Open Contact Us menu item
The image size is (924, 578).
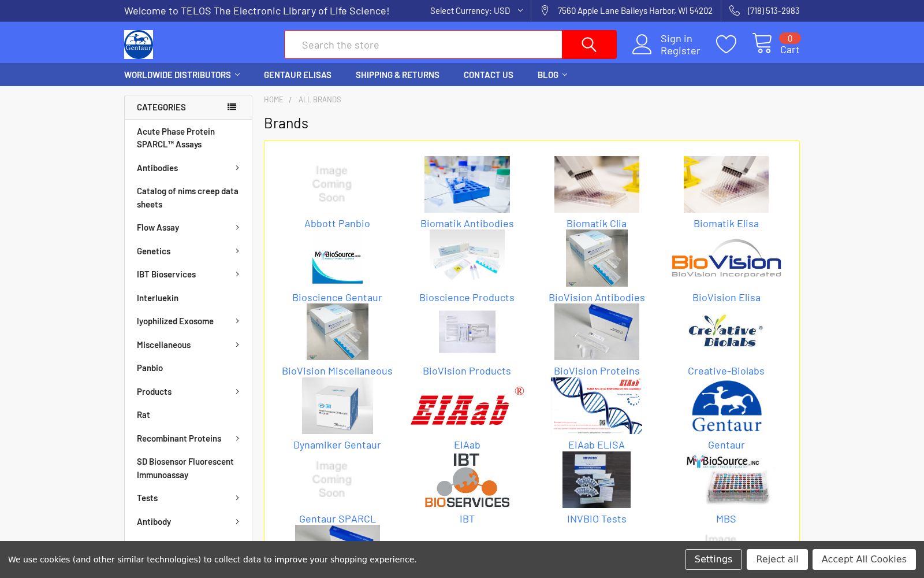coord(489,75)
